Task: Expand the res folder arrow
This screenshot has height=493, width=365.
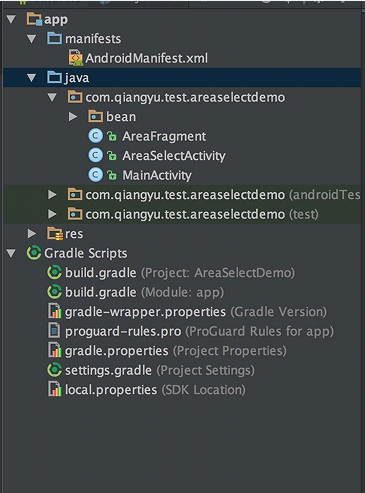Action: (32, 233)
